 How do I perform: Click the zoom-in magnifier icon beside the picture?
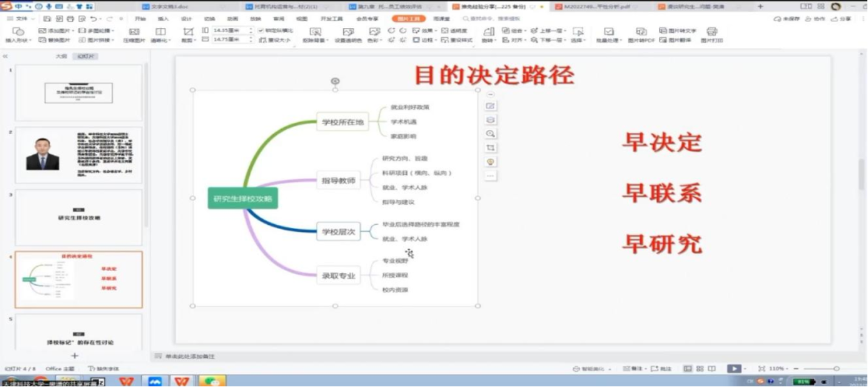click(x=491, y=134)
